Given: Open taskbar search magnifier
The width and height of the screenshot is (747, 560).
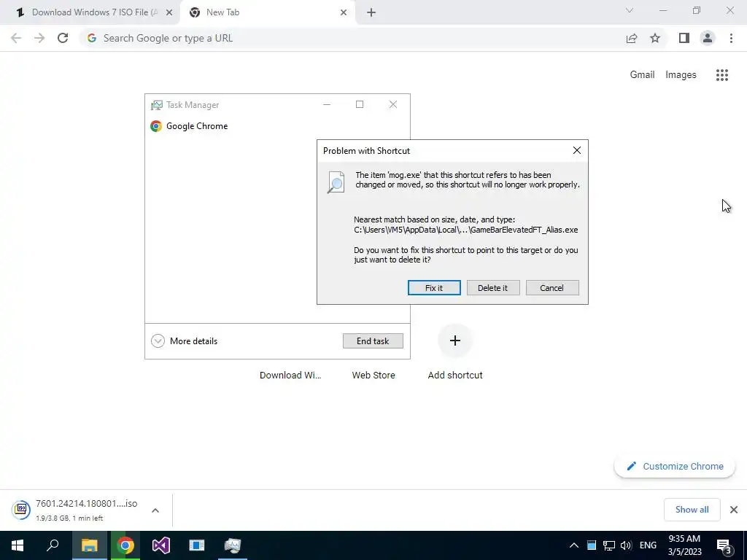Looking at the screenshot, I should tap(53, 545).
